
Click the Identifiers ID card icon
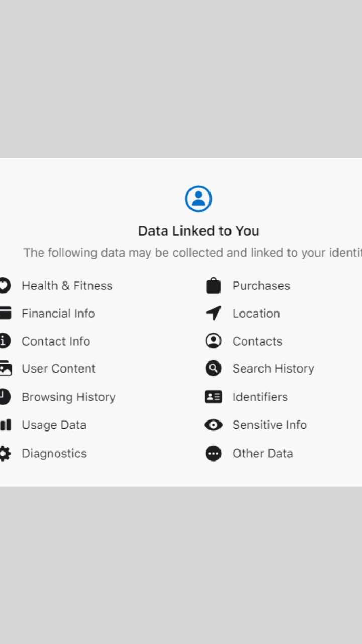click(214, 397)
